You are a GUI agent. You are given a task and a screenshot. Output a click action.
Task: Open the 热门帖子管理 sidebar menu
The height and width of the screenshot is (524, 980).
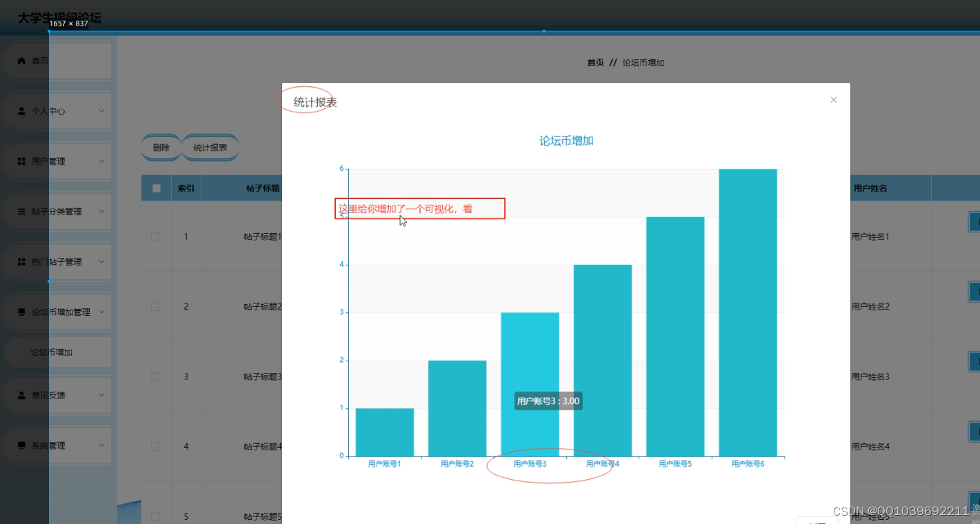57,262
